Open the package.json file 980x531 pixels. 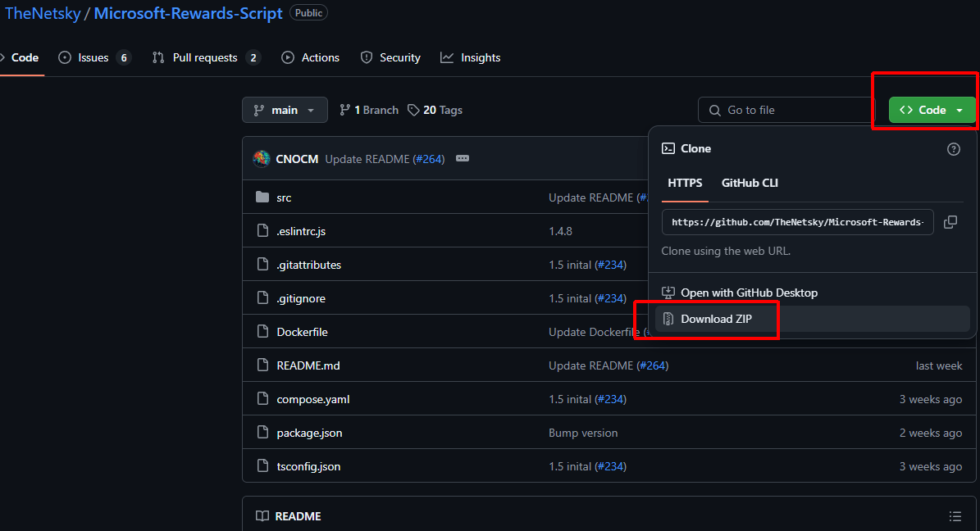click(309, 433)
